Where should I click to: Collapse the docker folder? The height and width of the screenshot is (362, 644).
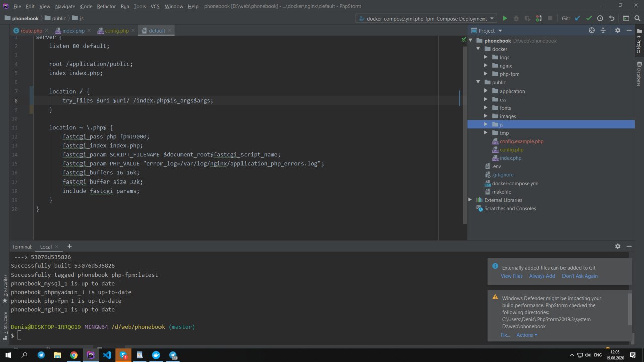[x=478, y=49]
